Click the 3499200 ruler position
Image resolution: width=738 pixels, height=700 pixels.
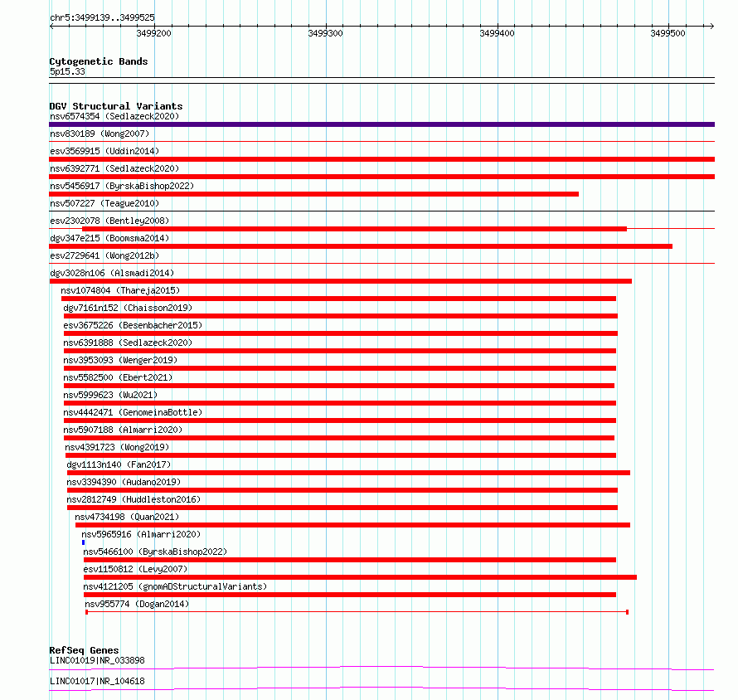154,33
